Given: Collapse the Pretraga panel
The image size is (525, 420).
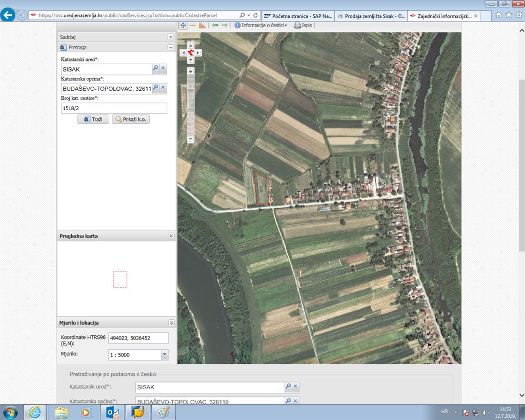Looking at the screenshot, I should (171, 47).
